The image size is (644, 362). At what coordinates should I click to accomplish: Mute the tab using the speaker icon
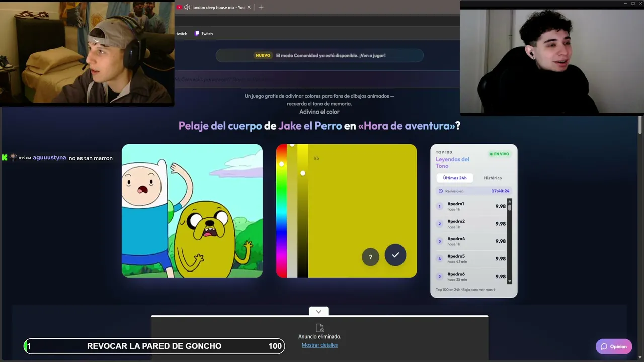coord(187,7)
